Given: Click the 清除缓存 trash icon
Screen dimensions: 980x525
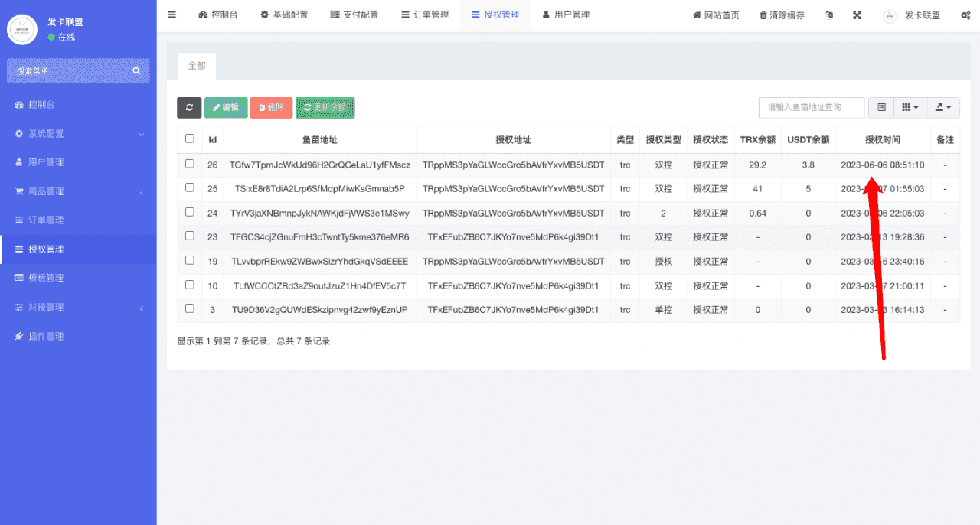Looking at the screenshot, I should [763, 15].
